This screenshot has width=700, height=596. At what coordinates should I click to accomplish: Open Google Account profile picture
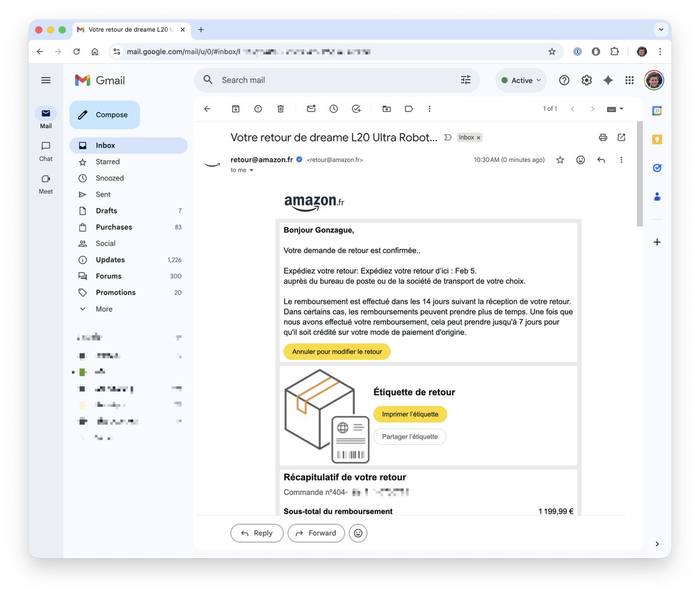pyautogui.click(x=654, y=81)
